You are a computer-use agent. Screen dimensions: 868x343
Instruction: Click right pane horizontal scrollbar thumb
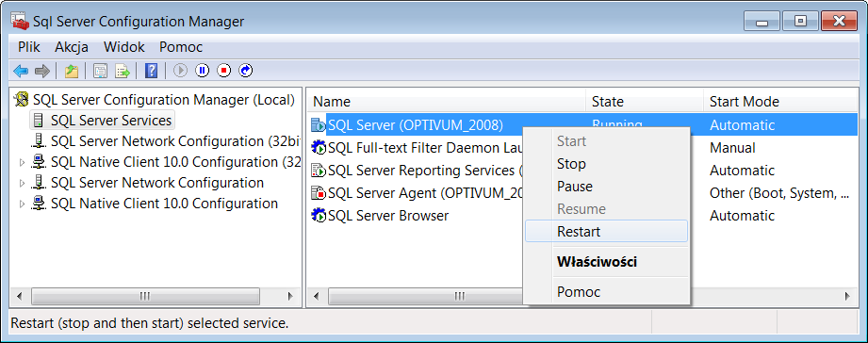click(426, 297)
